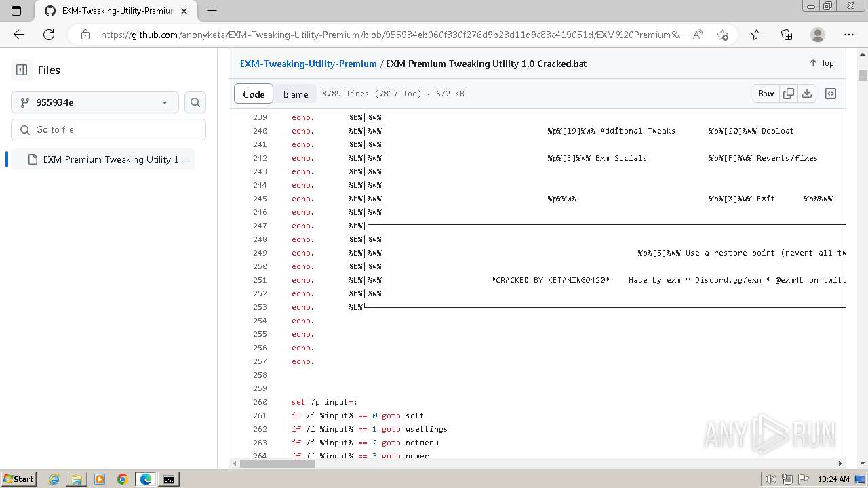Click 'goto wsettings' on line 262
The image size is (868, 488).
(414, 429)
